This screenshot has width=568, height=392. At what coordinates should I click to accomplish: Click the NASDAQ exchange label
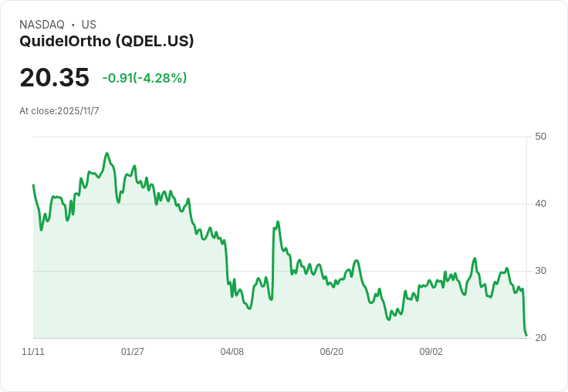(42, 25)
